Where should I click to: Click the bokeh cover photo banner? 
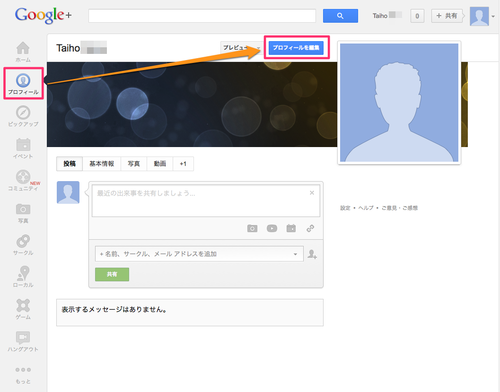coord(192,104)
